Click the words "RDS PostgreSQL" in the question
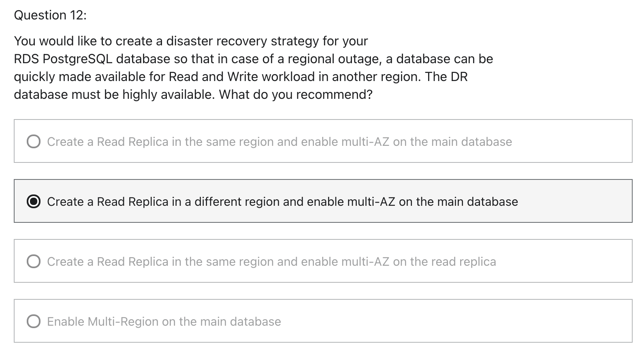This screenshot has width=644, height=350. click(x=63, y=59)
